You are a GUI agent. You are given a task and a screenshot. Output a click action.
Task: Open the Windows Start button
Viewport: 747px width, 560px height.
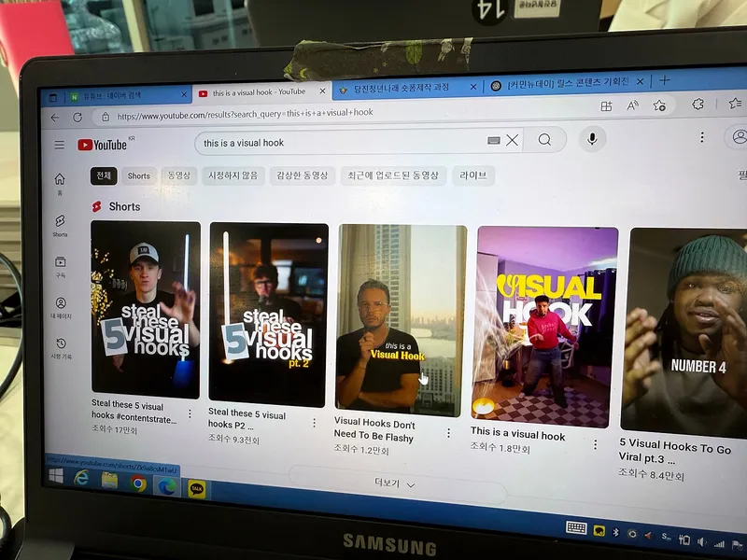(56, 476)
